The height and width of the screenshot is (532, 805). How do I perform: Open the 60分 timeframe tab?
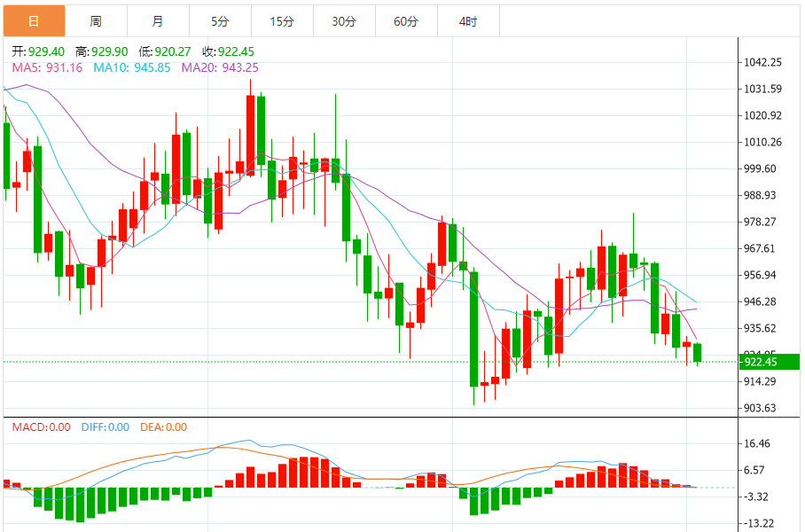pos(407,21)
